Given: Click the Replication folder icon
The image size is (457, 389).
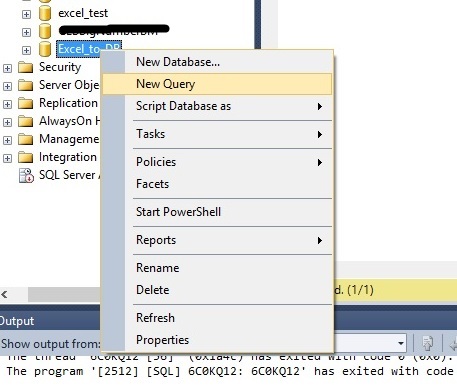Looking at the screenshot, I should point(26,103).
